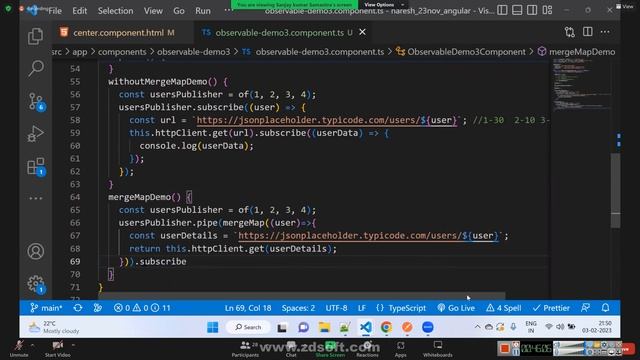The width and height of the screenshot is (640, 360).
Task: Click the editor vertical scrollbar thumb
Action: click(616, 190)
